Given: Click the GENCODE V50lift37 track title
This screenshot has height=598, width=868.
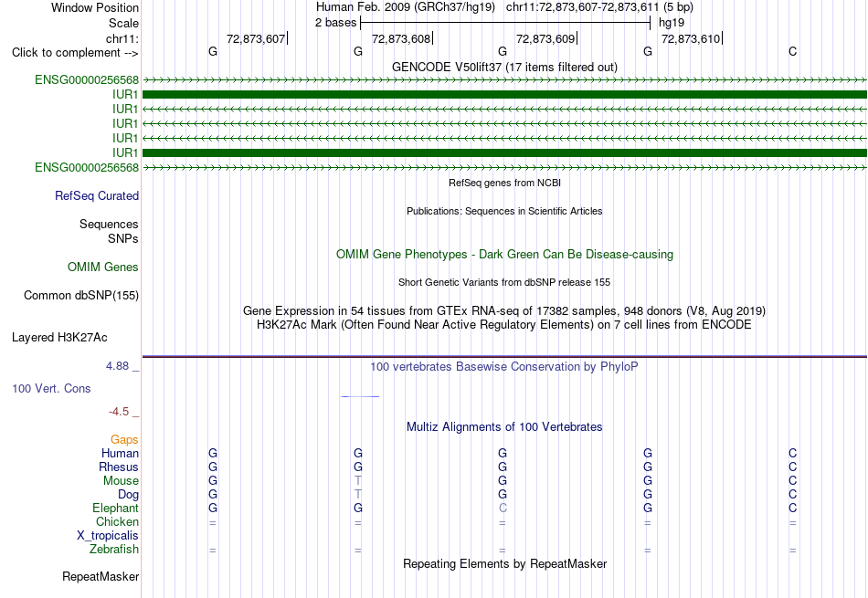Looking at the screenshot, I should (x=504, y=67).
